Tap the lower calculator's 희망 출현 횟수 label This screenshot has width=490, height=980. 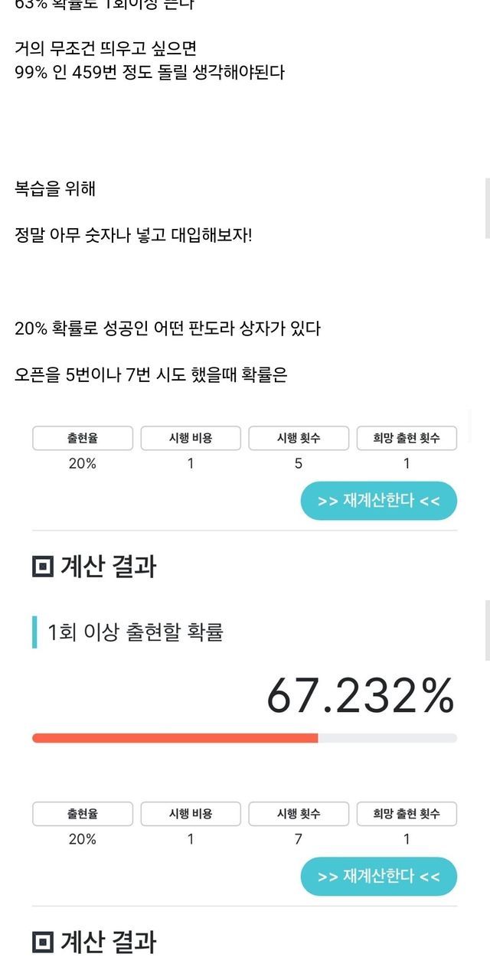click(407, 814)
